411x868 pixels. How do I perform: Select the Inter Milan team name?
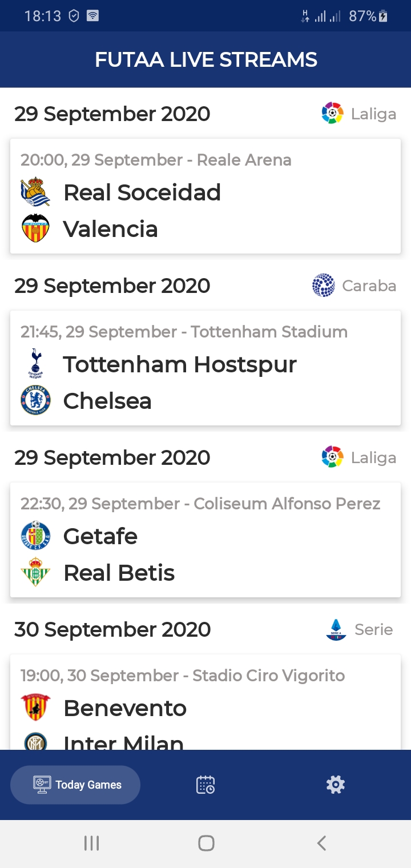click(x=123, y=741)
